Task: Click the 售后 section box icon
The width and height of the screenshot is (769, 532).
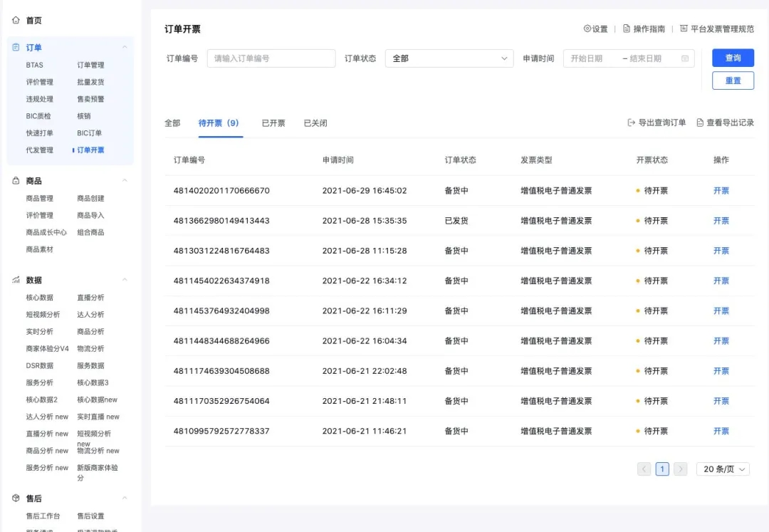Action: (16, 498)
